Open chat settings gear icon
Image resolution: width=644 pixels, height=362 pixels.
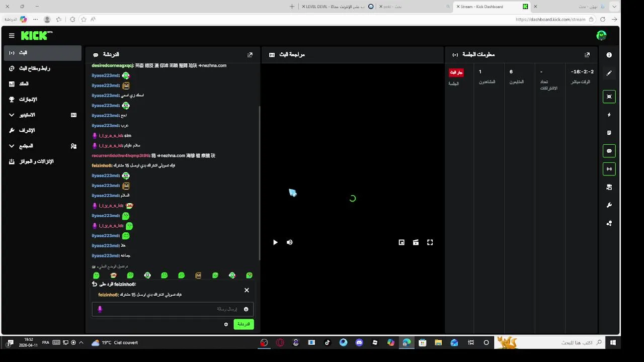226,324
